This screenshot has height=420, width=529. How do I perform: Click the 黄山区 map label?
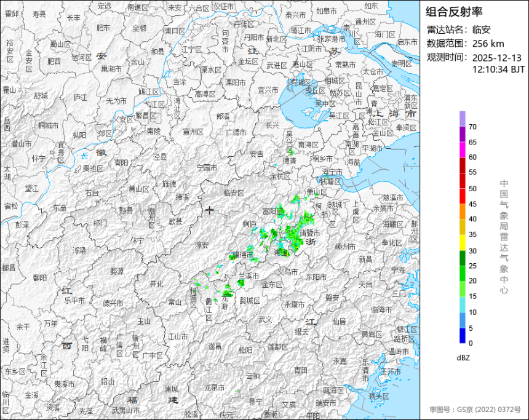point(138,189)
